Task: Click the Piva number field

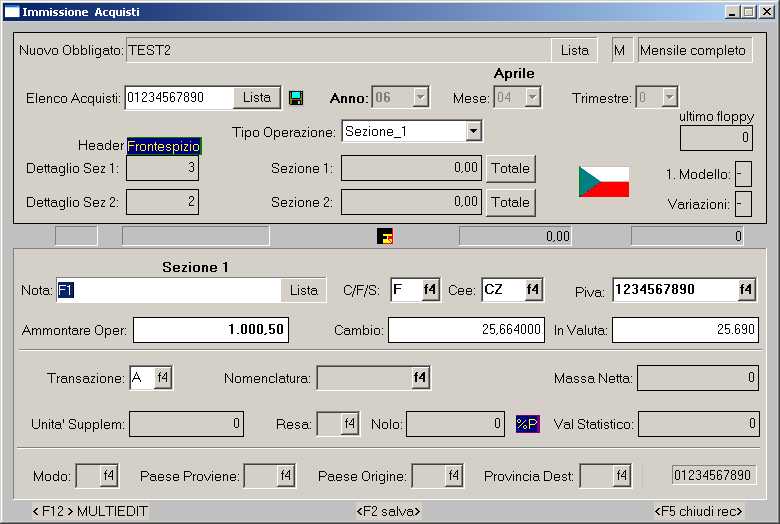Action: tap(675, 290)
